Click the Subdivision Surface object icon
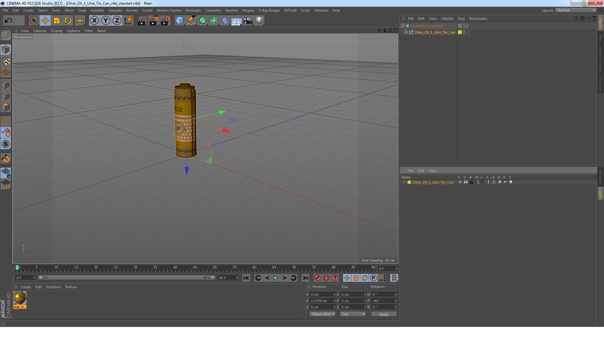 (407, 26)
